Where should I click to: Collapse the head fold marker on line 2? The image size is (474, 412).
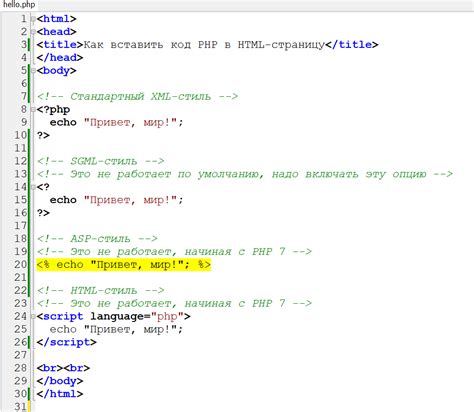(33, 32)
